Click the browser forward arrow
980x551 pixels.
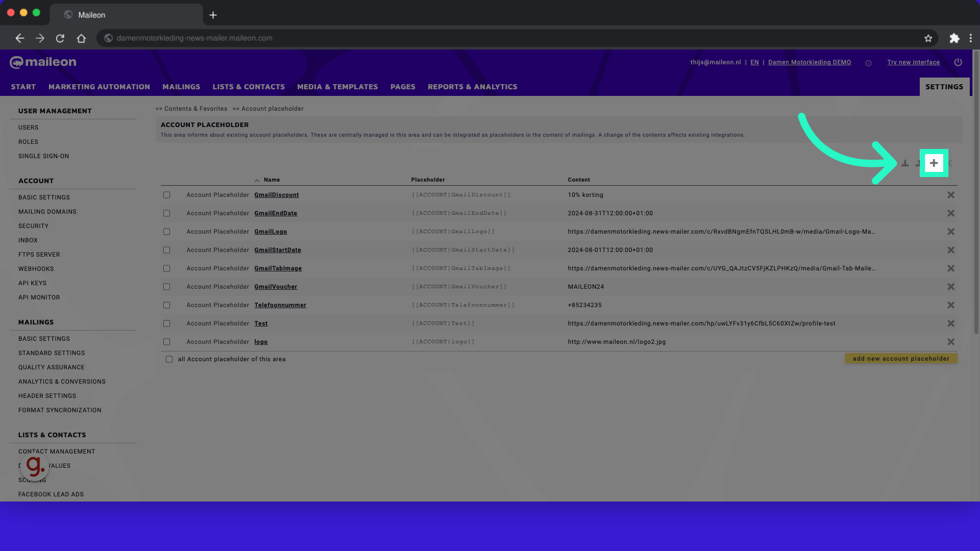40,38
